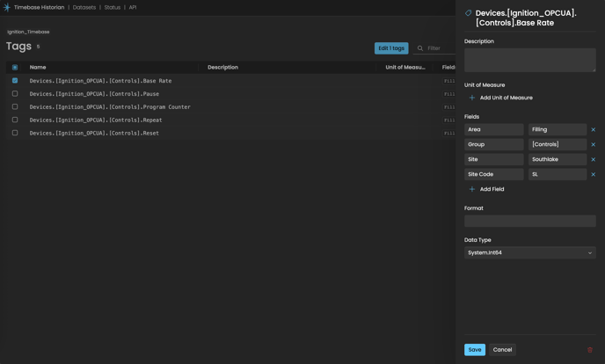The height and width of the screenshot is (364, 605).
Task: Check the Controls.Pause tag checkbox
Action: (15, 93)
